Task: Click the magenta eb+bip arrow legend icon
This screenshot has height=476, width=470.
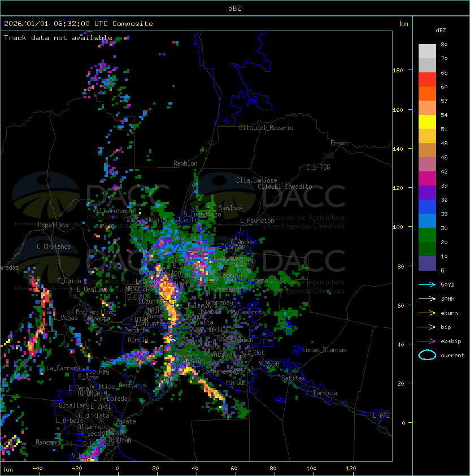Action: point(427,341)
